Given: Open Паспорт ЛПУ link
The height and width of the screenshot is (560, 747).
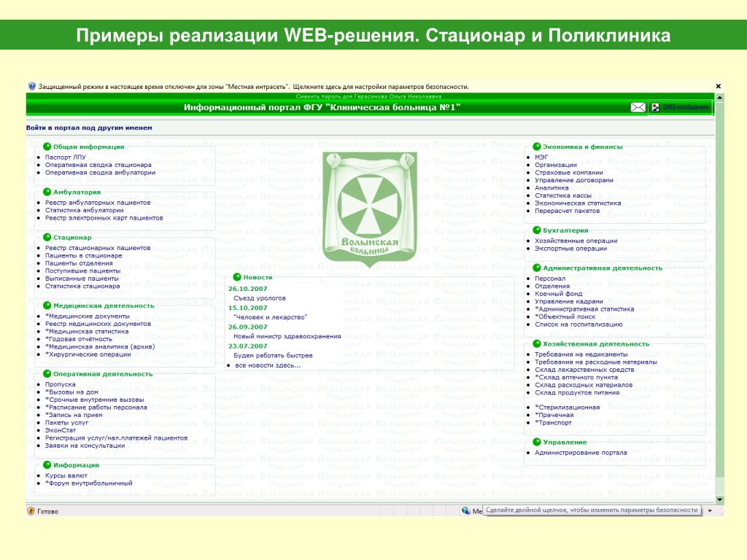Looking at the screenshot, I should point(66,157).
